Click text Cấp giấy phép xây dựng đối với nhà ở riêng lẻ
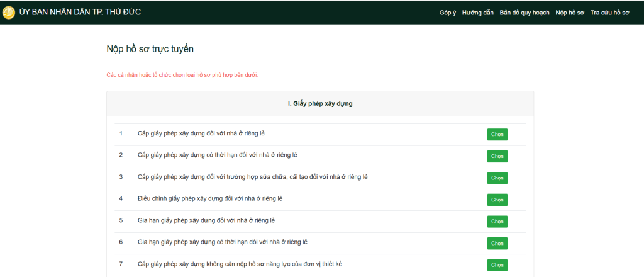644x277 pixels. [205, 133]
